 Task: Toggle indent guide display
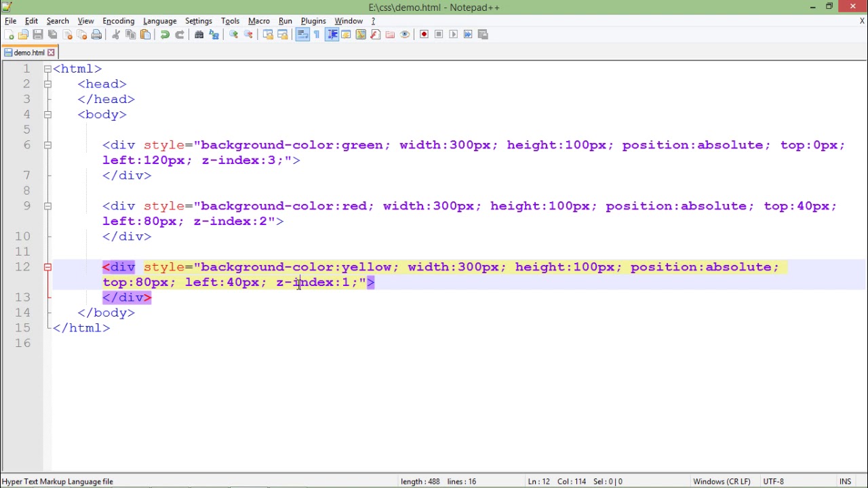(332, 35)
